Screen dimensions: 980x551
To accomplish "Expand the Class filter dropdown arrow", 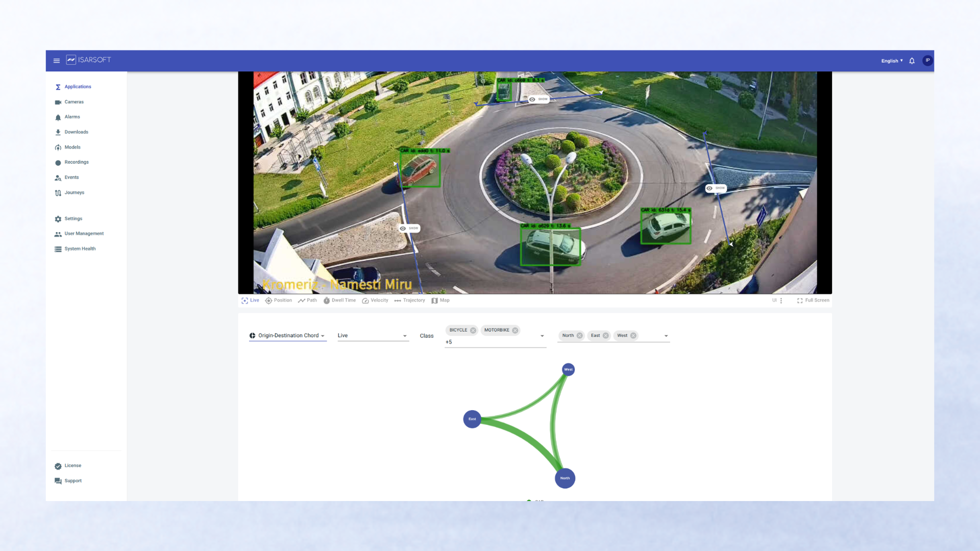I will (x=542, y=336).
